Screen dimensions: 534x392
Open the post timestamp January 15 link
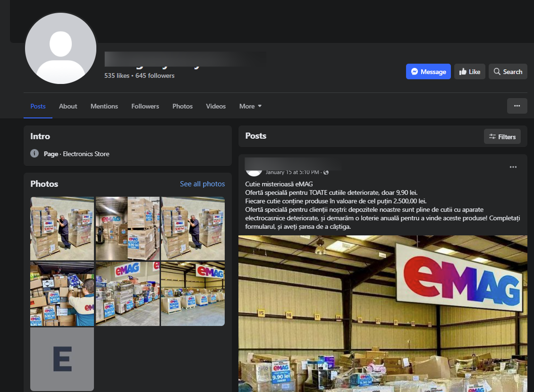coord(292,173)
